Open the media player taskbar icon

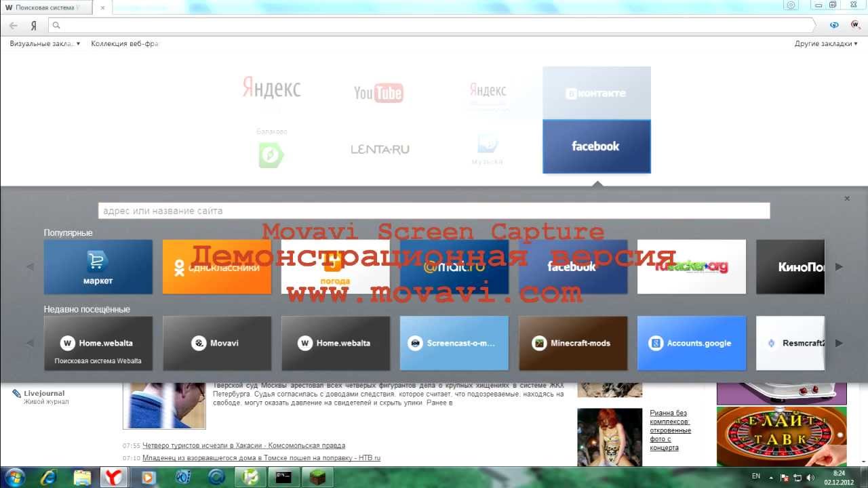pyautogui.click(x=148, y=477)
